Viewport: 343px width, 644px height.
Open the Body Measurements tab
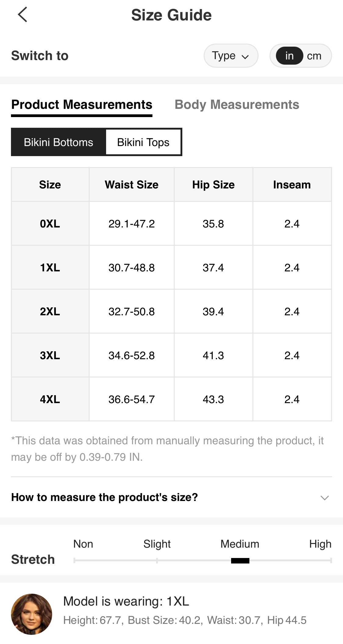point(237,105)
